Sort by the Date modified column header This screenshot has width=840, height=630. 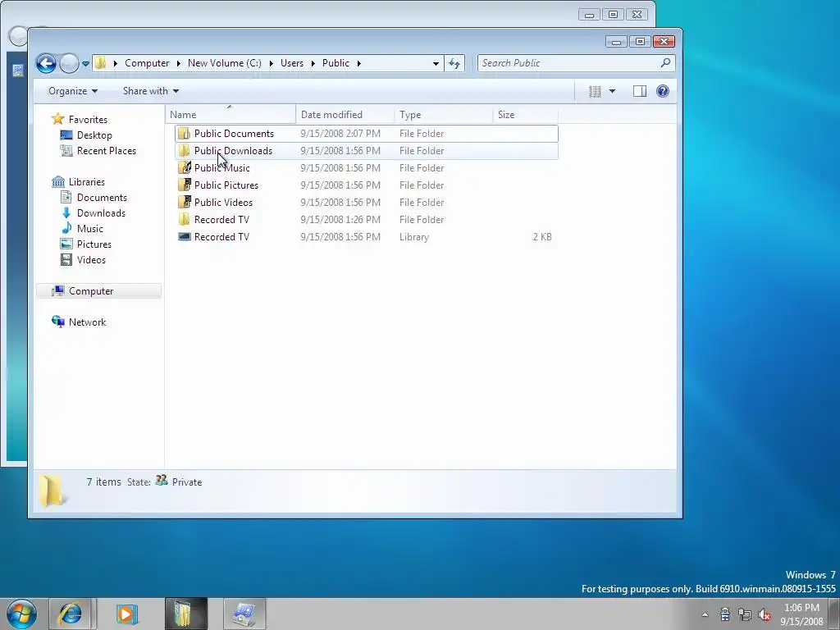345,114
